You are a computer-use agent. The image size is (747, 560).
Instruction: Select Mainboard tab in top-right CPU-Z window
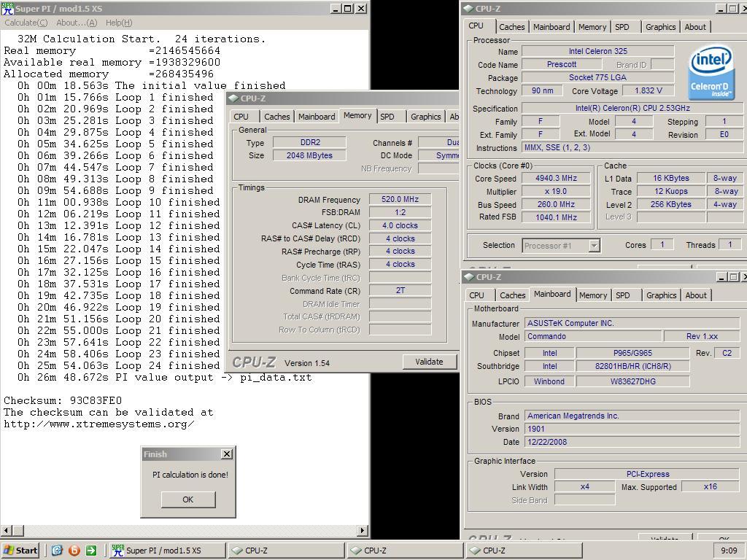(x=551, y=27)
